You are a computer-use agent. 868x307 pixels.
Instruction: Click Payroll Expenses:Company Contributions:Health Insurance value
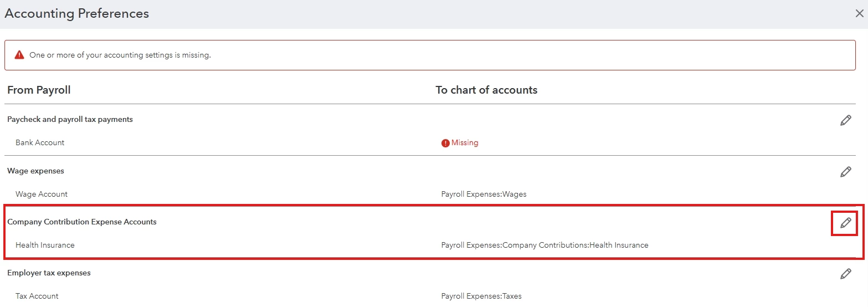click(x=545, y=245)
